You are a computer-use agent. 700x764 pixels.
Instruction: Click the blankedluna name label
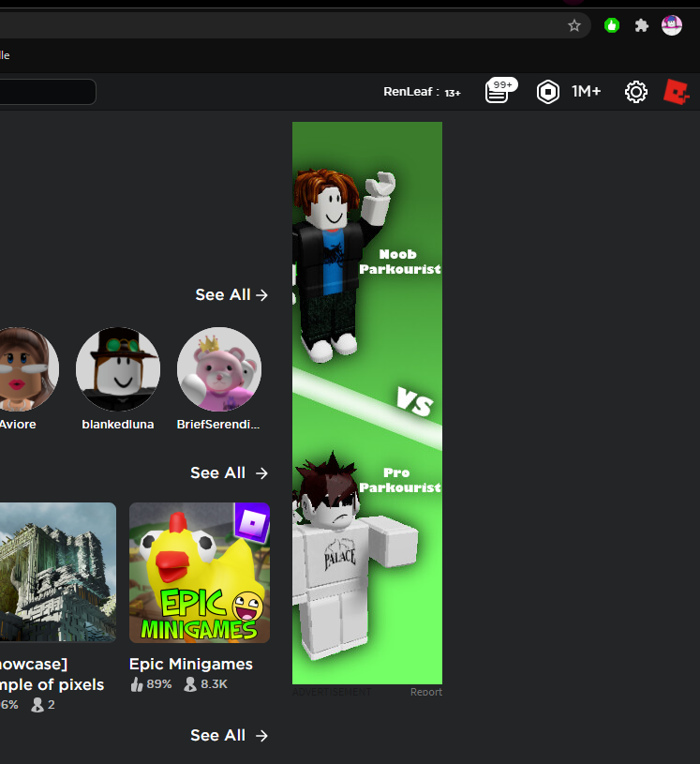pos(118,425)
